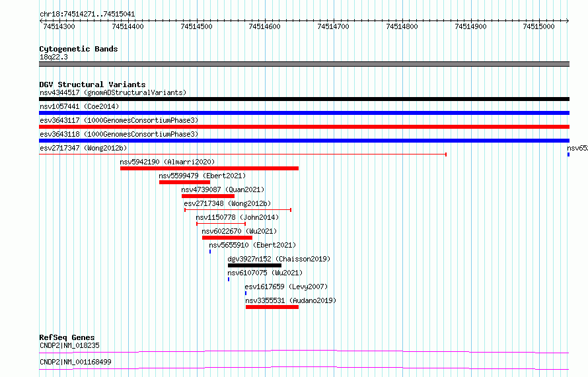
Task: Click the red esv3643117 variant bar
Action: coord(304,127)
